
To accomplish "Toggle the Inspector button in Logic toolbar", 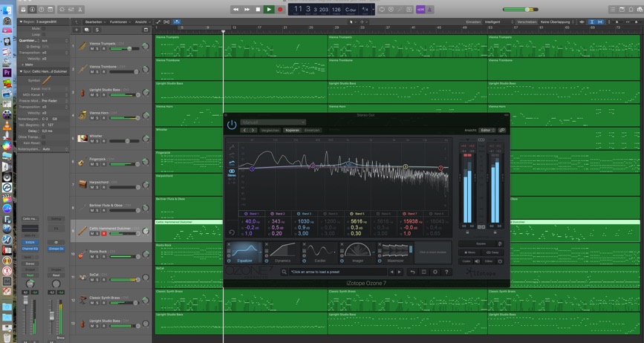I will pos(33,9).
